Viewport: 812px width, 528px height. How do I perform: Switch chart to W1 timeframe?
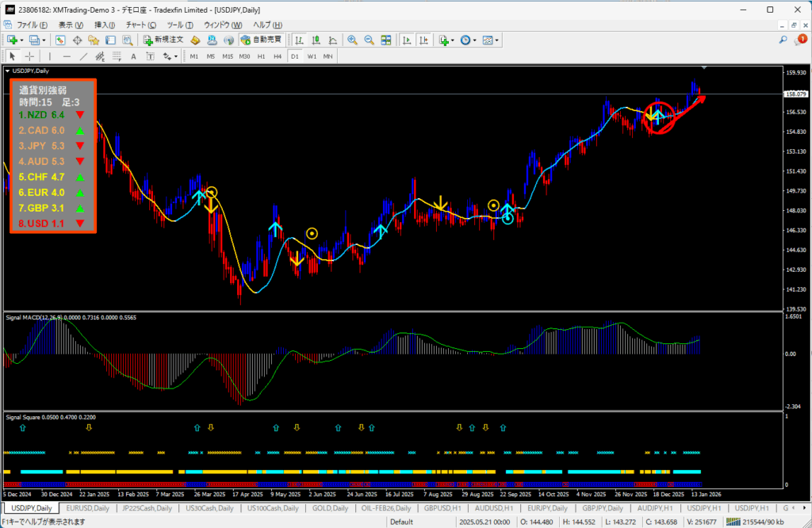click(x=311, y=56)
